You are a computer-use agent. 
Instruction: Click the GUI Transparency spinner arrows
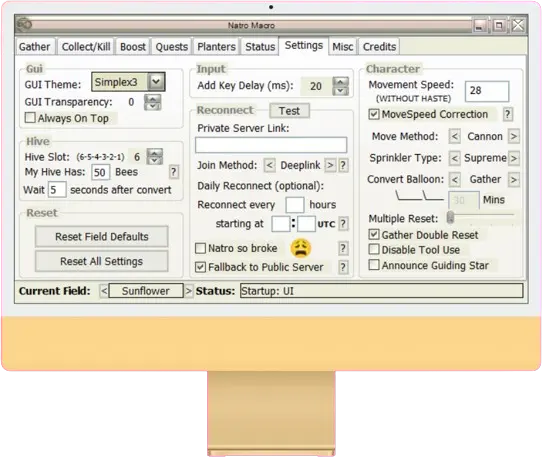(x=152, y=102)
